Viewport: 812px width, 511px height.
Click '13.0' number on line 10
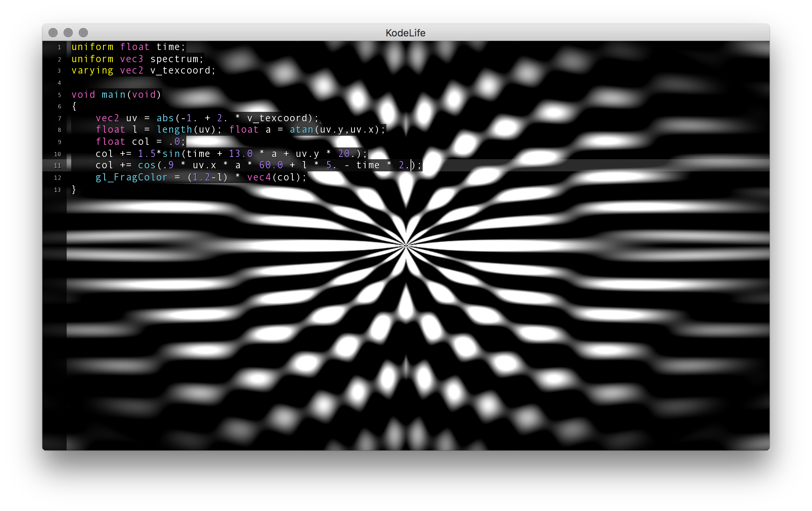(x=241, y=154)
